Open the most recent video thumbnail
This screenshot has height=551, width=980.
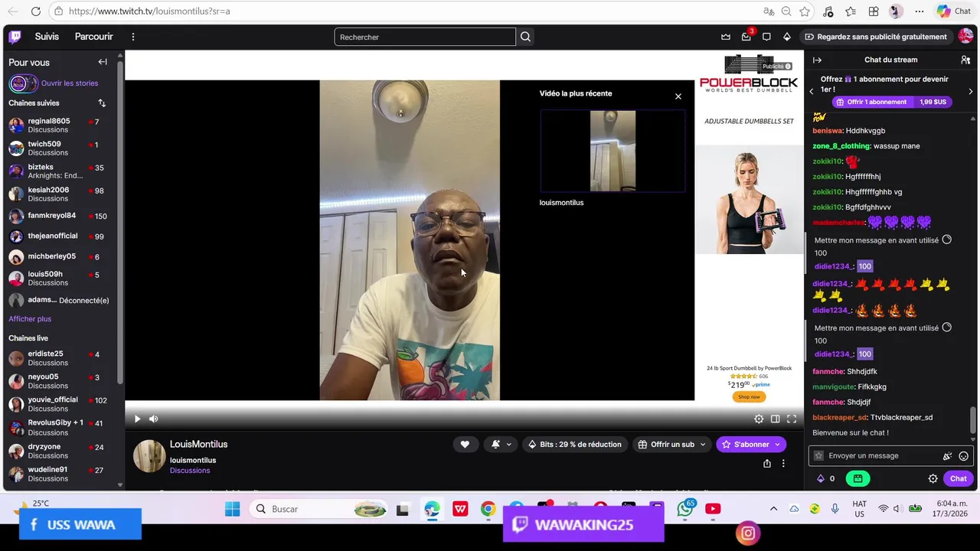coord(612,151)
